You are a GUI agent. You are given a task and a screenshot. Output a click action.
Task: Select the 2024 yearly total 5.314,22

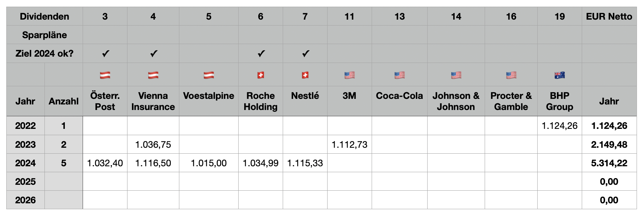click(609, 163)
